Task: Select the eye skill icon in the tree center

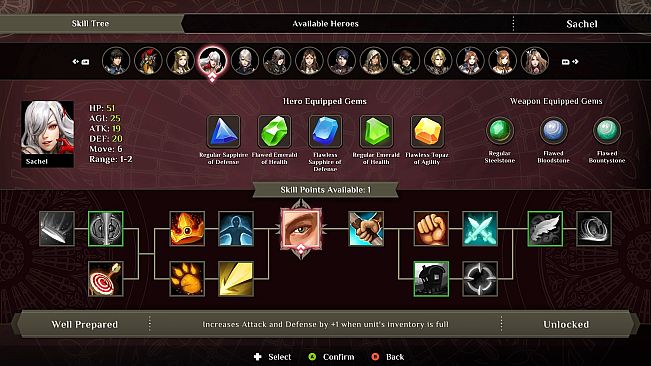Action: [x=301, y=229]
